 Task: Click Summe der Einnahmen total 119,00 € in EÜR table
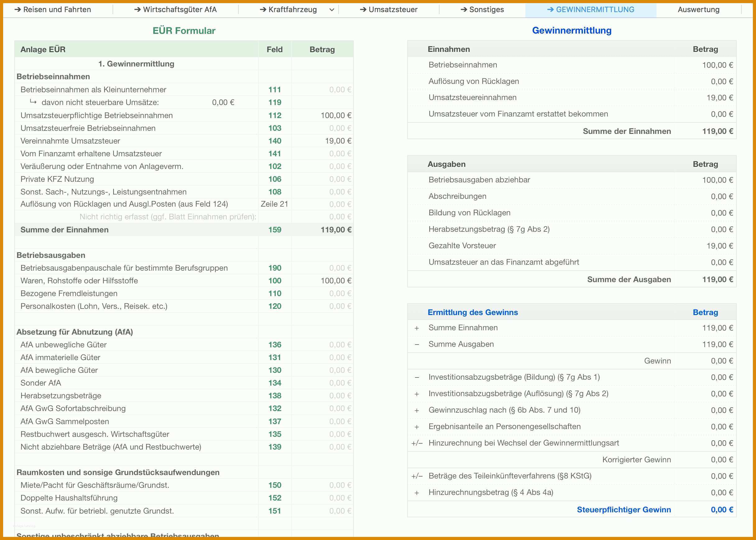tap(336, 230)
